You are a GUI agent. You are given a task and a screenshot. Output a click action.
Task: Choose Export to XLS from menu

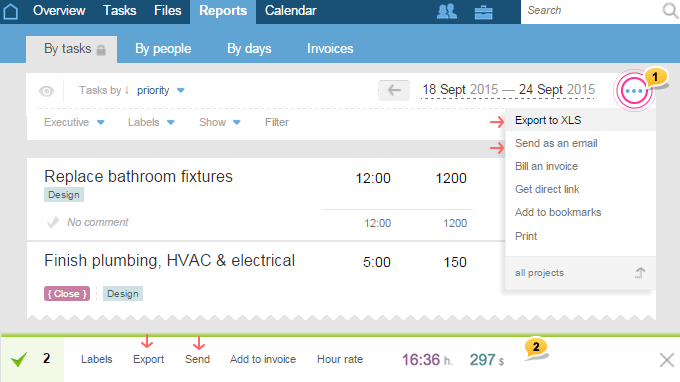click(x=580, y=120)
